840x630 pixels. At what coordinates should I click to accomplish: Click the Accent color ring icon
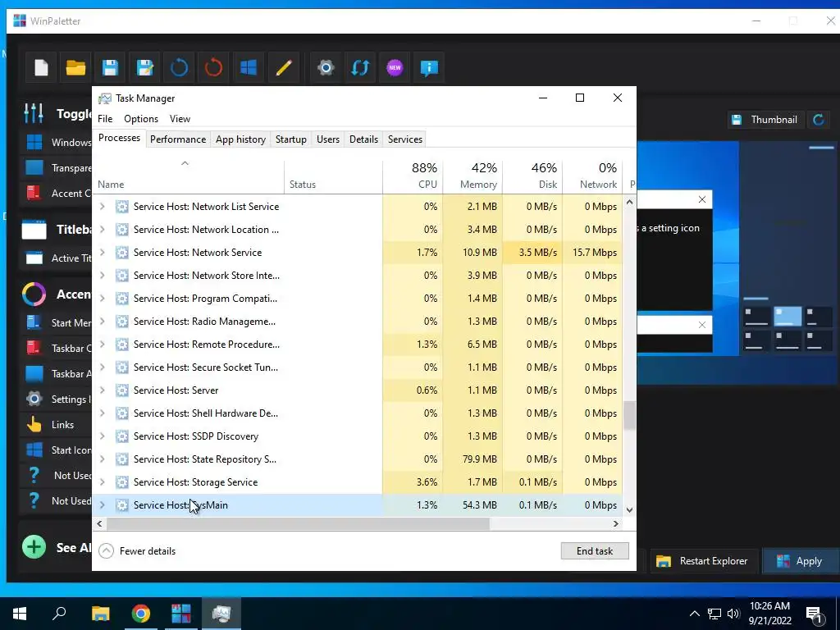point(34,294)
